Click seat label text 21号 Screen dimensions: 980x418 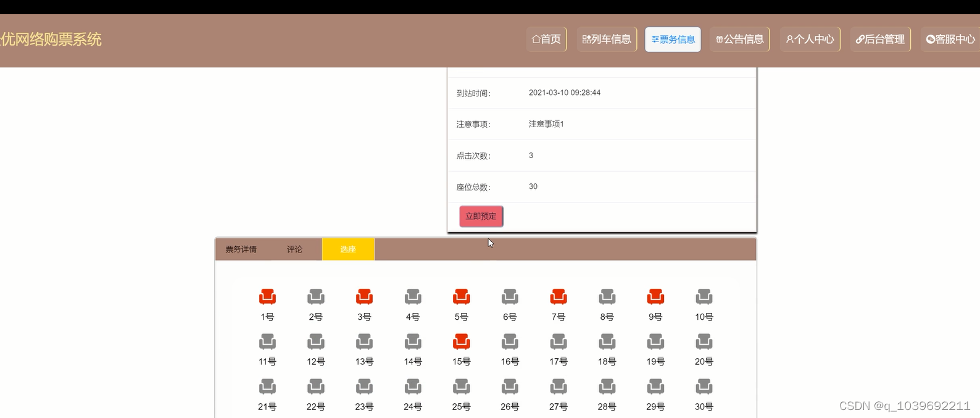pyautogui.click(x=267, y=407)
